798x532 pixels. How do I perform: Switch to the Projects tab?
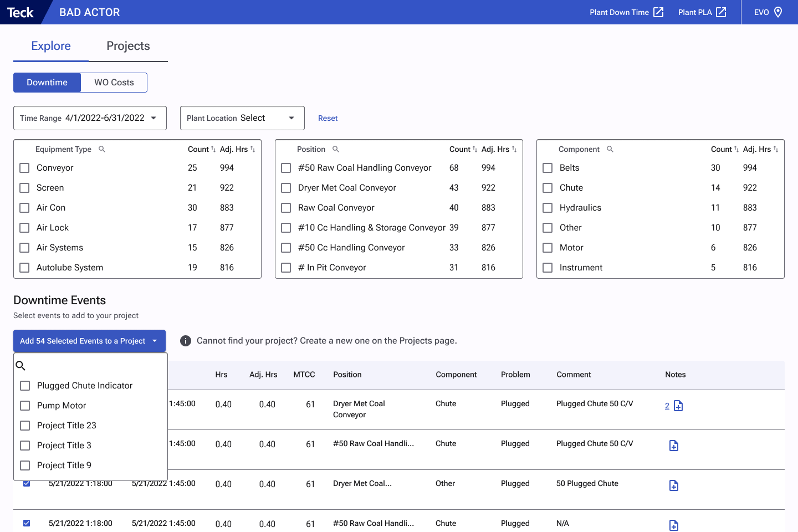pos(128,46)
